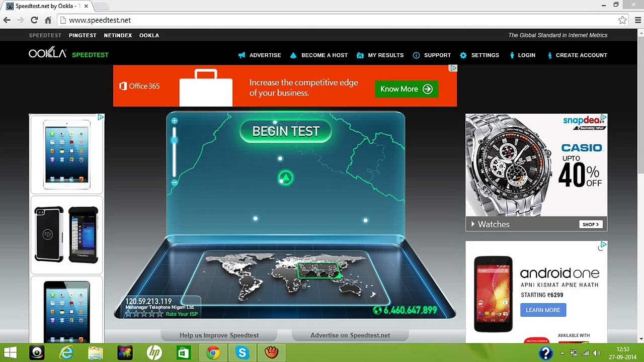Open ad info icon on Android One ad
Screen dimensions: 644x362
[x=603, y=245]
